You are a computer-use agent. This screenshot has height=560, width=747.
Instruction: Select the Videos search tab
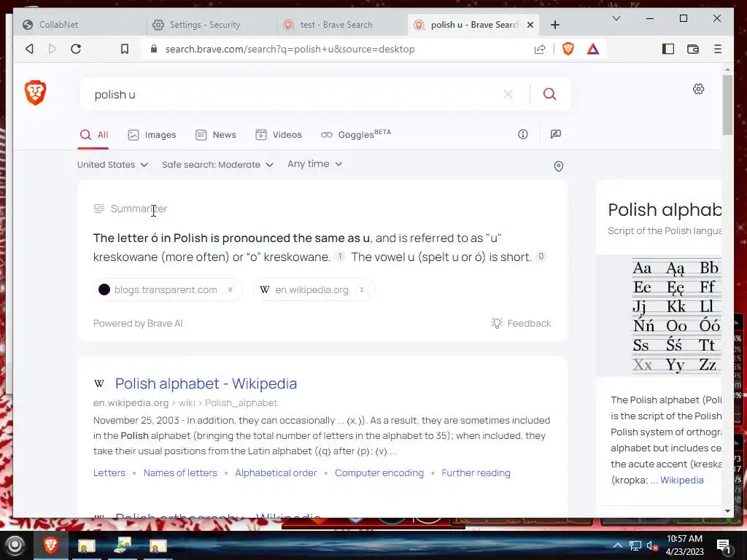click(x=279, y=135)
